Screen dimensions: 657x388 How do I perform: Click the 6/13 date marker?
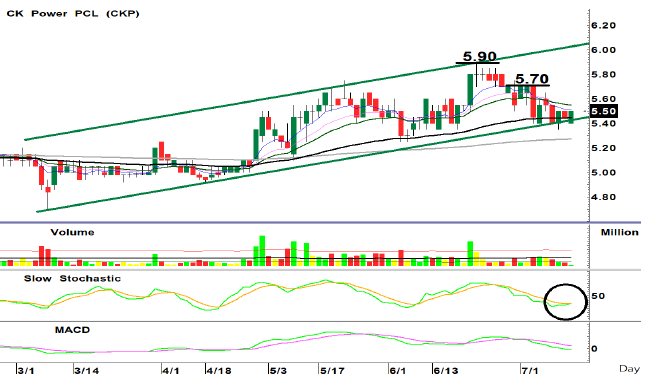446,371
